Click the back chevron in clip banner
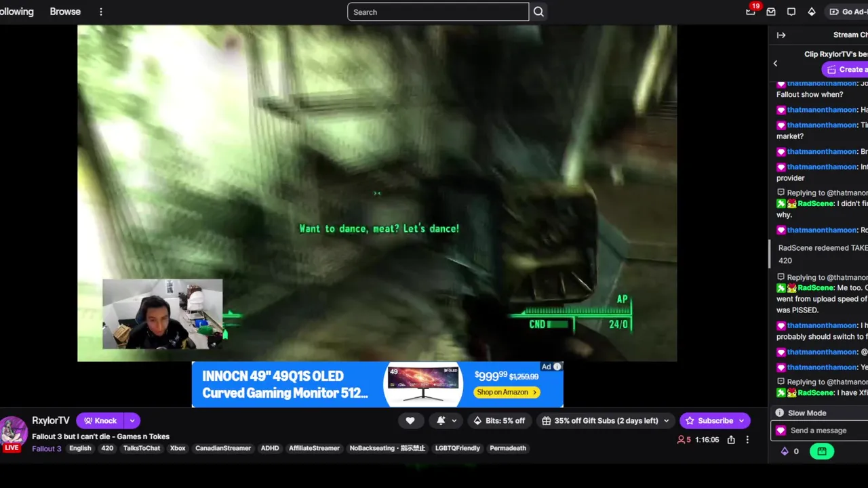Screen dimensions: 868x488 776,64
